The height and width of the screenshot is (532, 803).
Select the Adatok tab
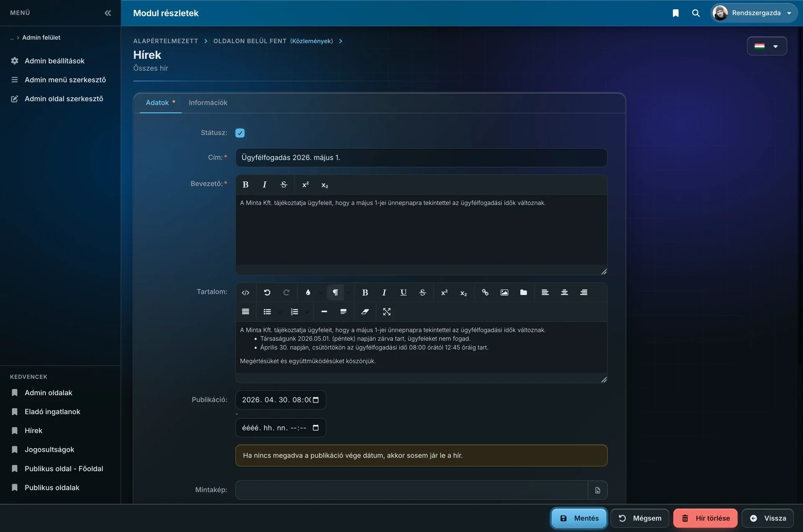coord(161,103)
